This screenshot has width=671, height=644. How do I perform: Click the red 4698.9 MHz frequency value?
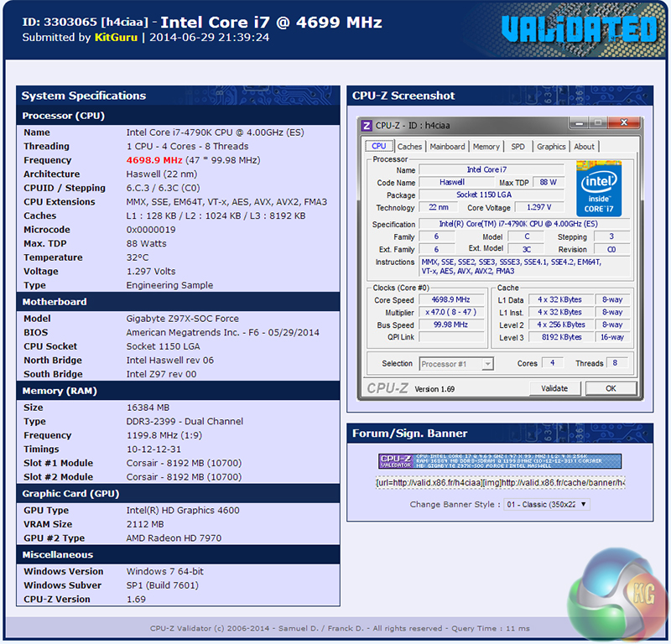(154, 160)
